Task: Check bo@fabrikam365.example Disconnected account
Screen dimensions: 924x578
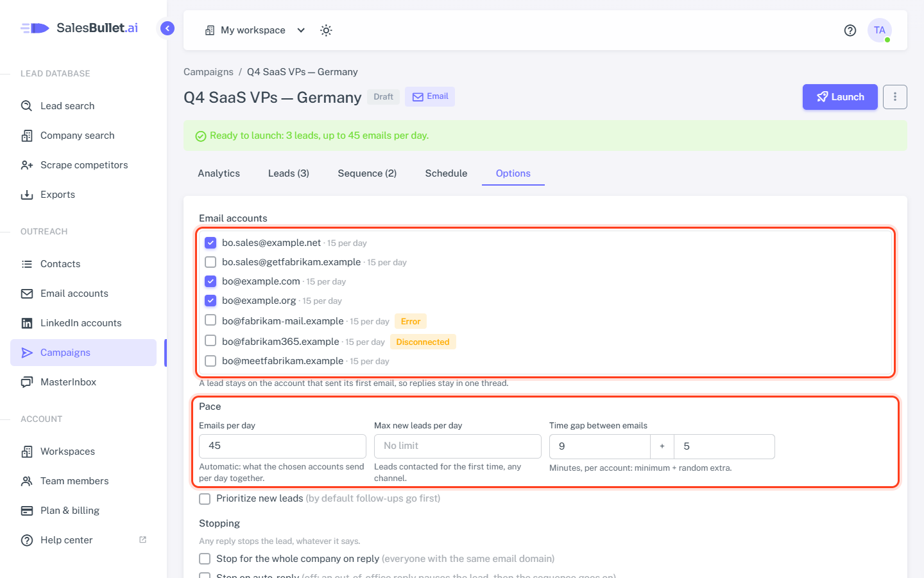Action: point(210,340)
